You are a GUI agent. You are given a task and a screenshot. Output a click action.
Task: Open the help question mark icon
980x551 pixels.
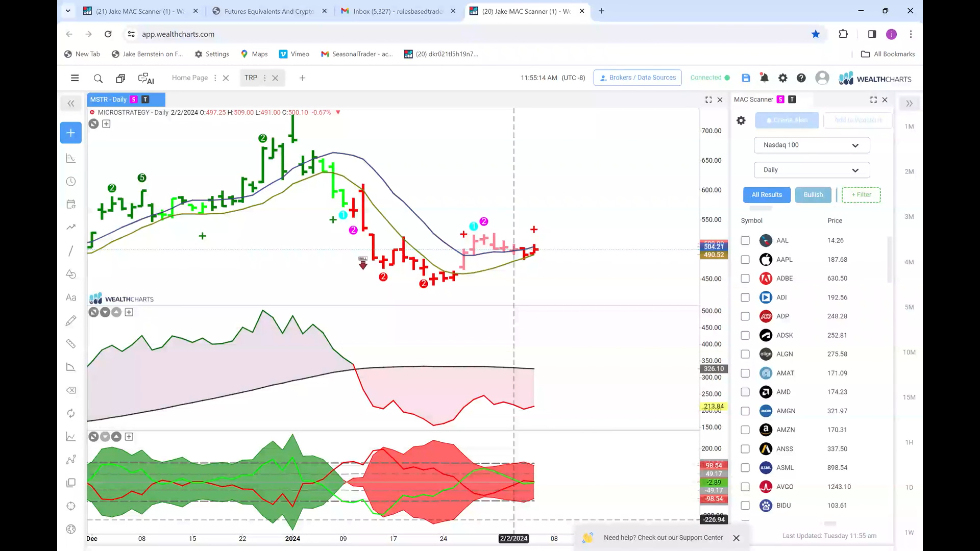tap(801, 78)
